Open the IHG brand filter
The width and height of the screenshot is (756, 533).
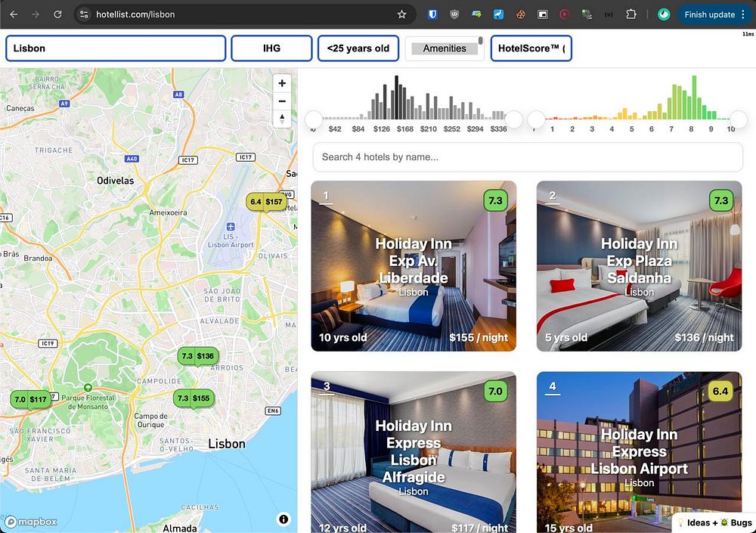(x=271, y=48)
